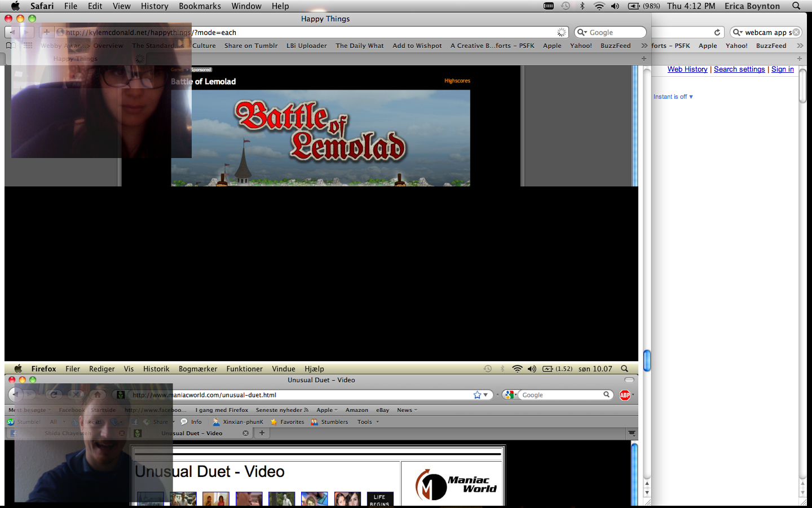Open the News bookmarks dropdown in Firefox

point(407,410)
